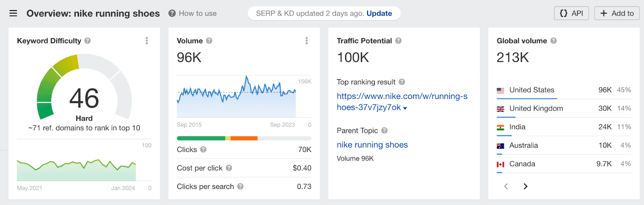644x205 pixels.
Task: Click the Keyword Difficulty gauge score 46
Action: [84, 98]
